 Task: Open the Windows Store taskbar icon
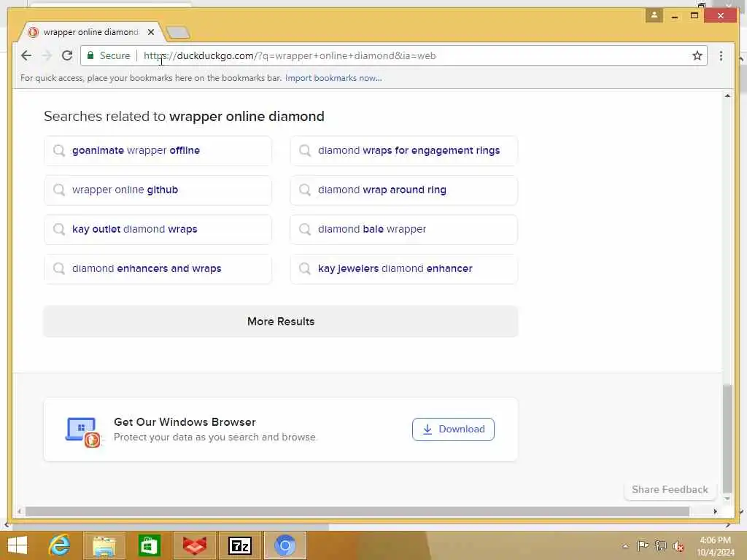coord(149,545)
